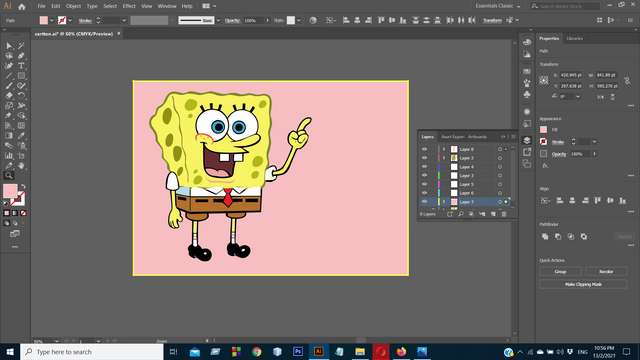Image resolution: width=640 pixels, height=360 pixels.
Task: Select the Gradient tool
Action: click(9, 136)
